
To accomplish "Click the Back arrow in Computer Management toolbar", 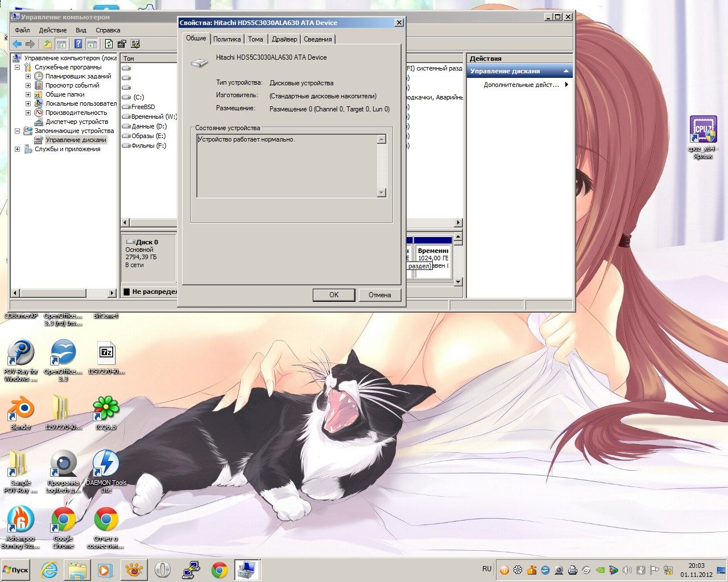I will (17, 44).
